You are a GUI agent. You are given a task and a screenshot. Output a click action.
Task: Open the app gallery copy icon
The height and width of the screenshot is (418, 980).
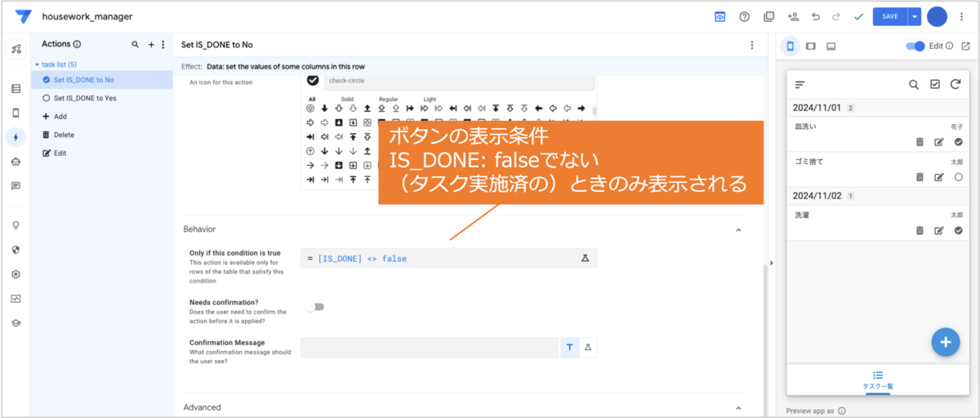(768, 16)
